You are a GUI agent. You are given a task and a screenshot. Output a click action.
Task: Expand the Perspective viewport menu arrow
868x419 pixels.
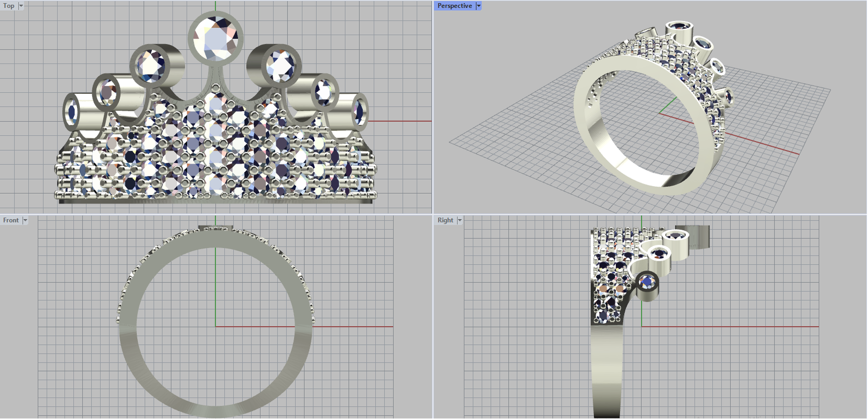(478, 6)
